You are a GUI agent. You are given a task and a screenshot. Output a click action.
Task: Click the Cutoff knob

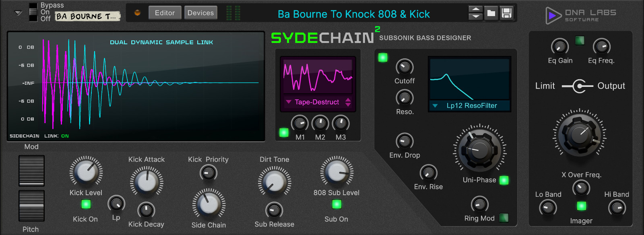coord(405,66)
